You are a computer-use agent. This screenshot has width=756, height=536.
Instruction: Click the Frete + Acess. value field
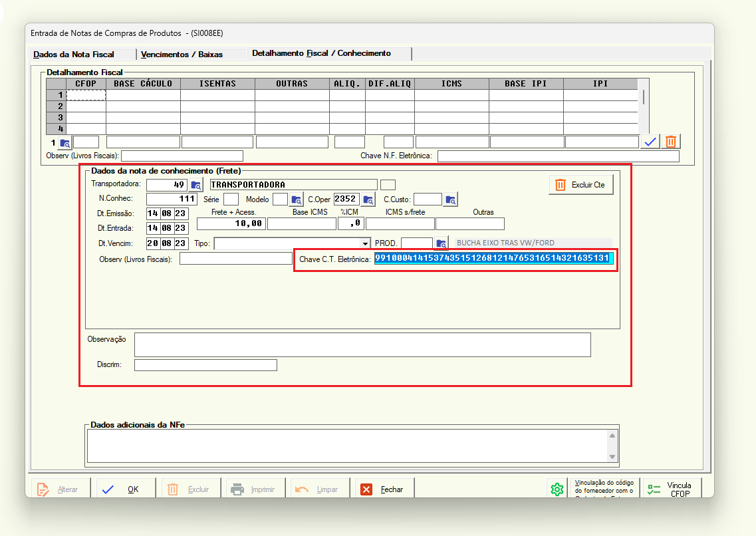coord(231,223)
